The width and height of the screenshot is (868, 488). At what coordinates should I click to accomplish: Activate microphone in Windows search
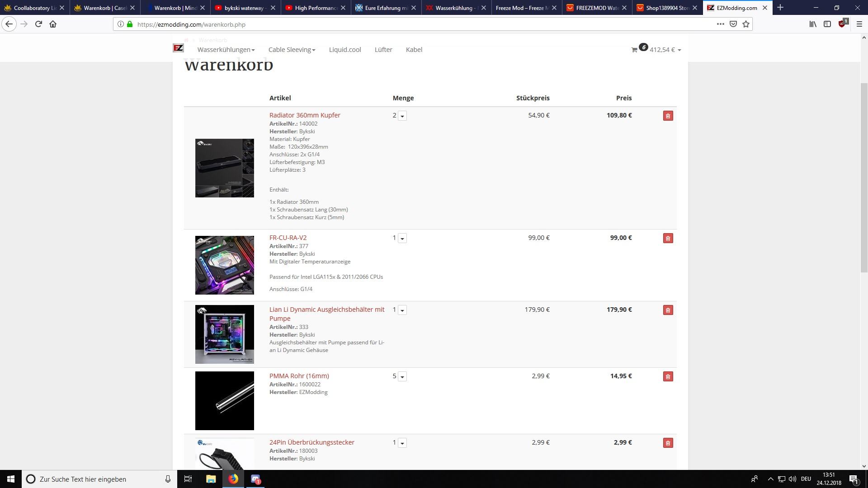click(168, 479)
